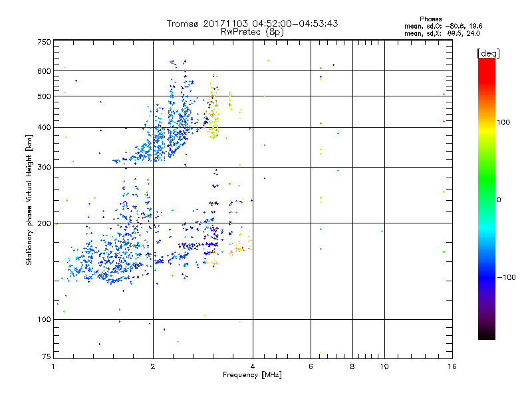Click the x-axis tick label 16
Viewport: 532px width, 399px height.
452,366
